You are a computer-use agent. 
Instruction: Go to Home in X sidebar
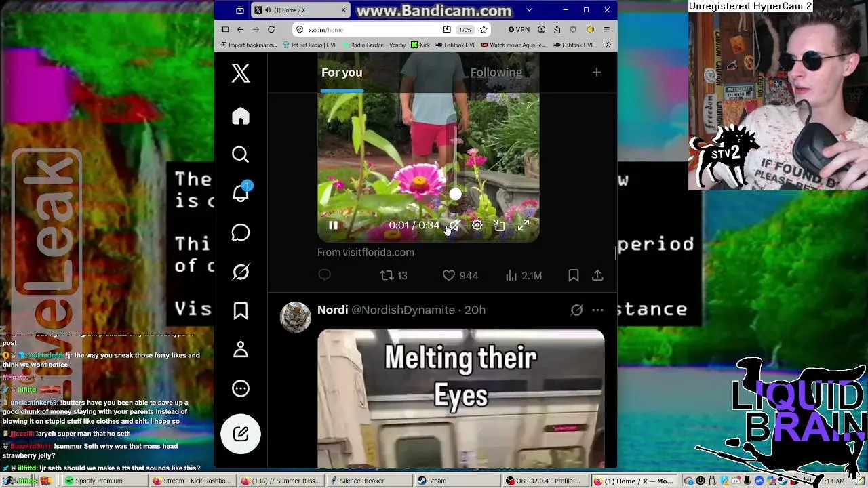pos(241,116)
